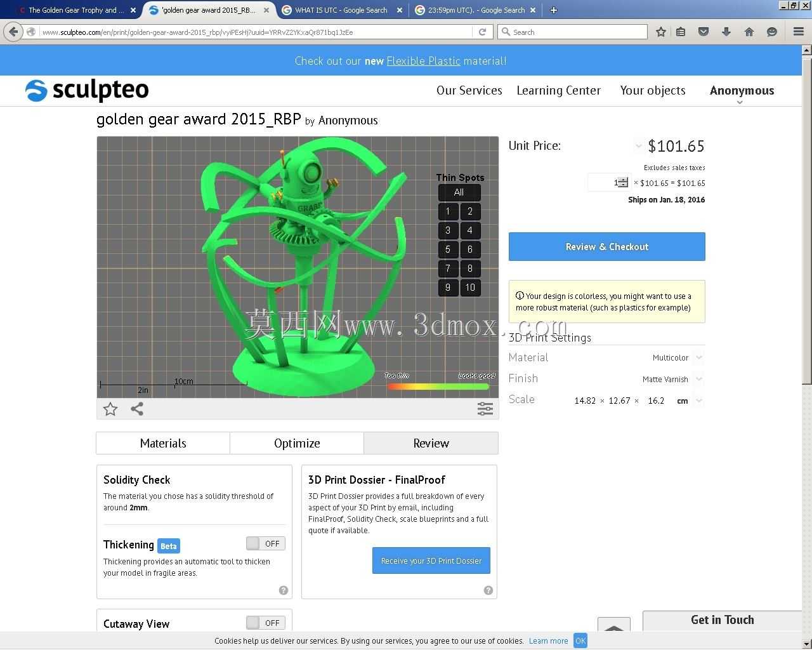Expand the Anonymous account menu chevron
This screenshot has height=650, width=812.
pyautogui.click(x=740, y=102)
